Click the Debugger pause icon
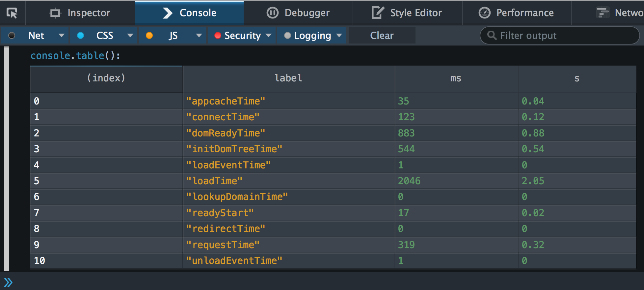This screenshot has width=644, height=290. [272, 13]
